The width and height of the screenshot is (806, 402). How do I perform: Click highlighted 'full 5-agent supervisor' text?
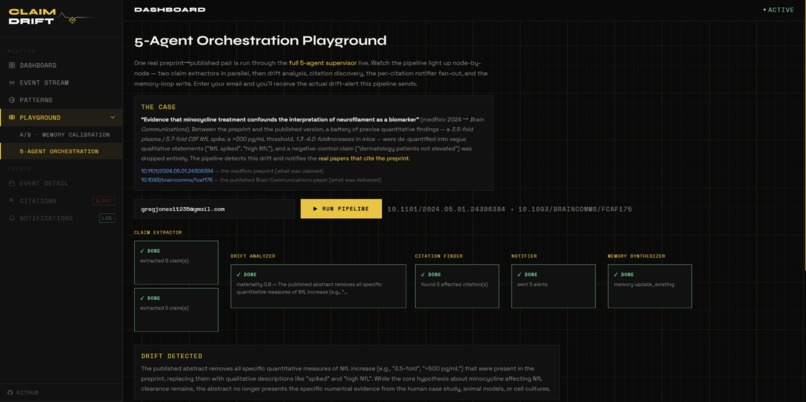pyautogui.click(x=323, y=63)
